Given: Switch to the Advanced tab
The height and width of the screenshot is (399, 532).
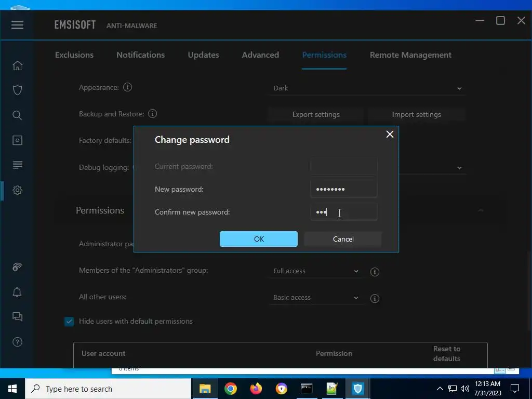Looking at the screenshot, I should click(x=261, y=55).
